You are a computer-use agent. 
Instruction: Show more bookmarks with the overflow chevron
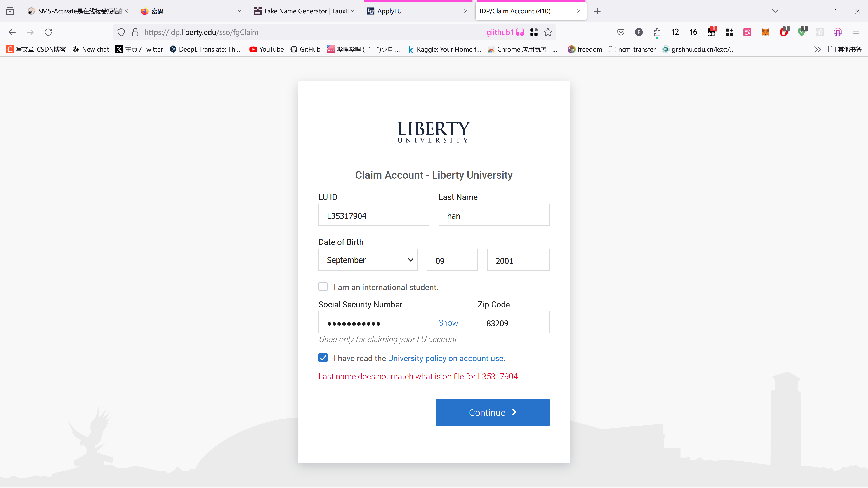click(817, 49)
